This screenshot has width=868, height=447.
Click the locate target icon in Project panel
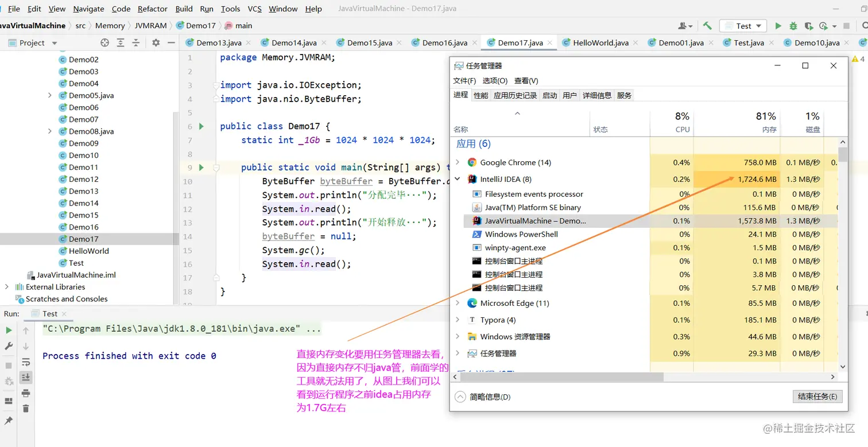point(104,42)
